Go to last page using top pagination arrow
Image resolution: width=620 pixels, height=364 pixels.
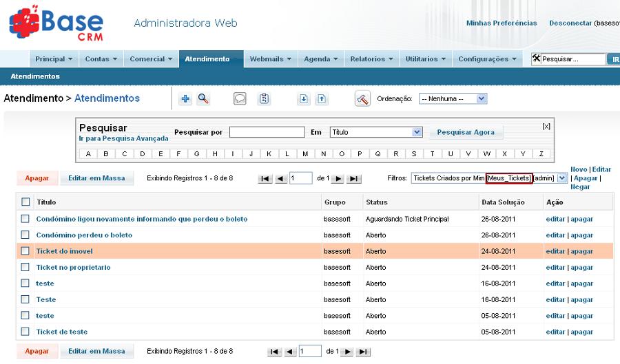tap(354, 179)
